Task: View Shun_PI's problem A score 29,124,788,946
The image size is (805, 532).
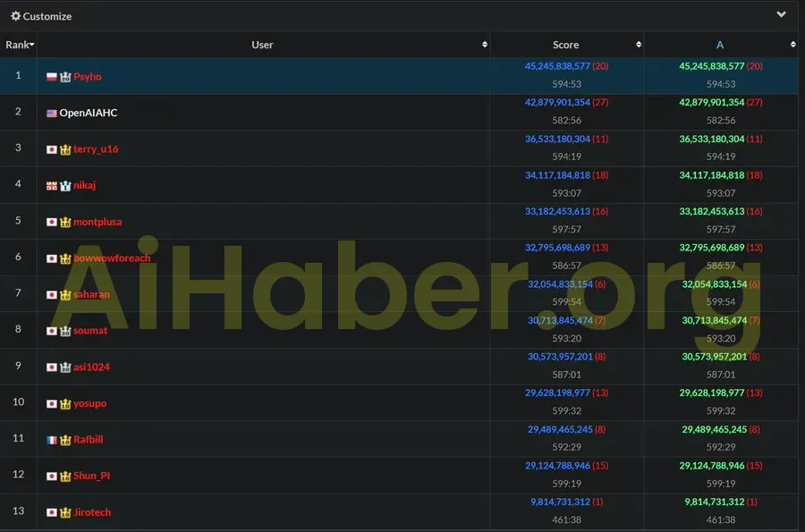Action: coord(712,466)
